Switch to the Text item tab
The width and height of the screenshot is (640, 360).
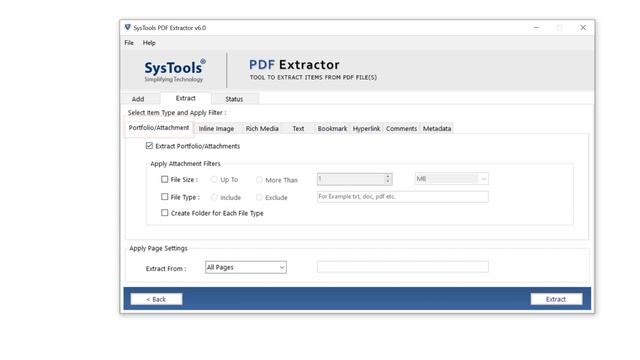coord(298,129)
